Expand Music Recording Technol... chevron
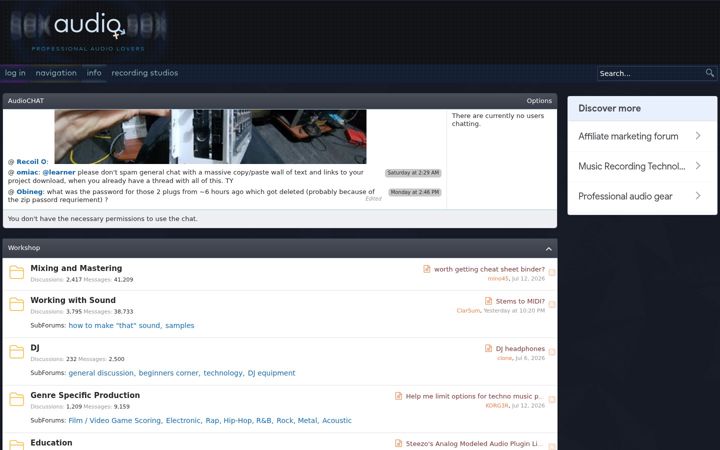The image size is (720, 450). click(x=698, y=166)
